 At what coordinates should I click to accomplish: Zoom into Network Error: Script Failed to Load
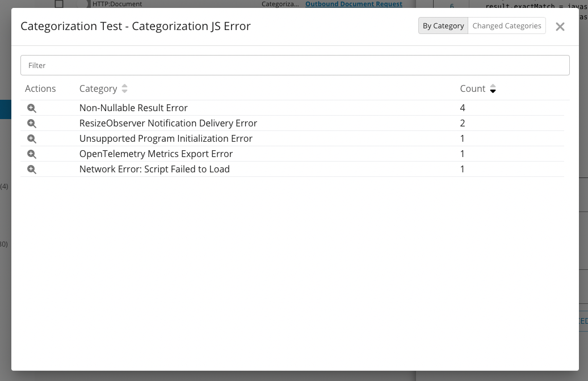pos(32,169)
